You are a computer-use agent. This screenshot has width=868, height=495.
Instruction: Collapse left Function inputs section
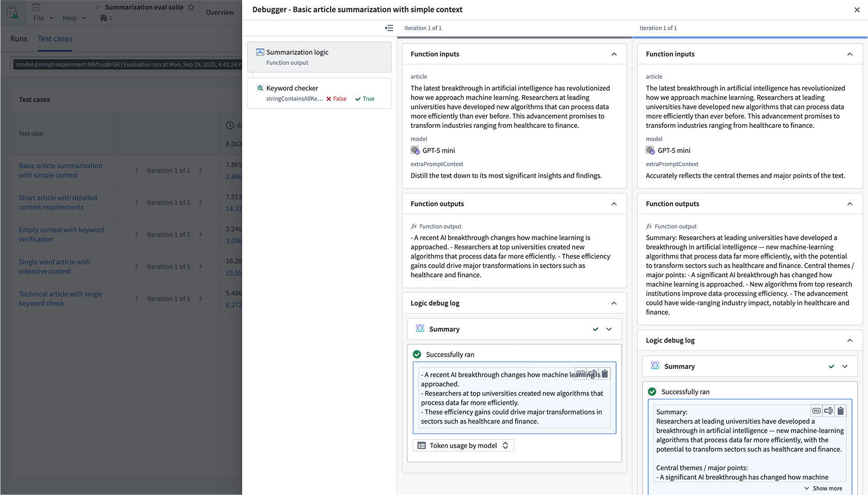pyautogui.click(x=614, y=54)
